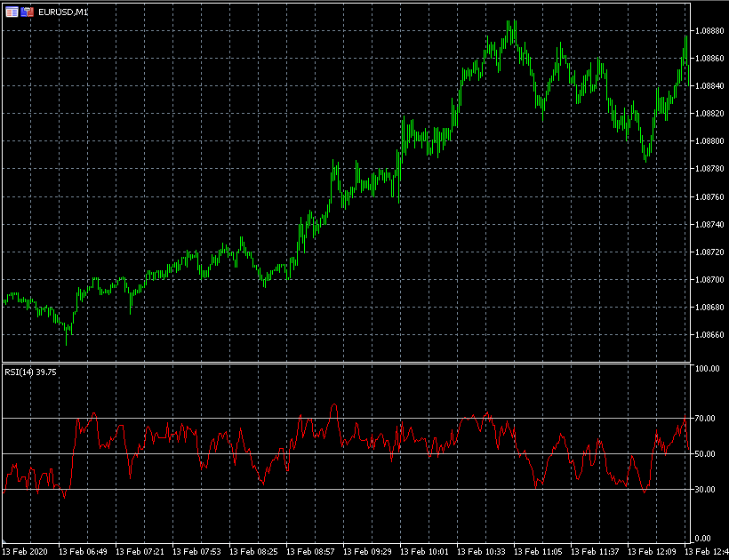Click the 13 Feb 12:09 time label

click(652, 552)
